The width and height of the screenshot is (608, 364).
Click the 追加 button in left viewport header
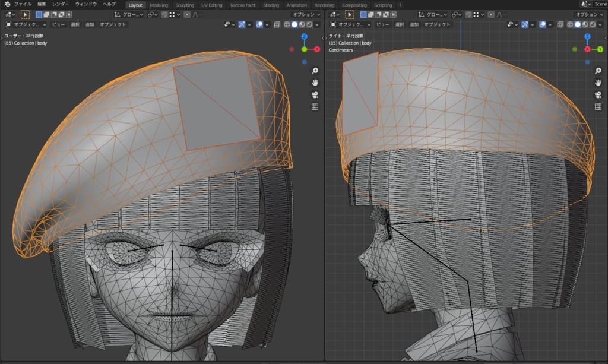(x=90, y=24)
